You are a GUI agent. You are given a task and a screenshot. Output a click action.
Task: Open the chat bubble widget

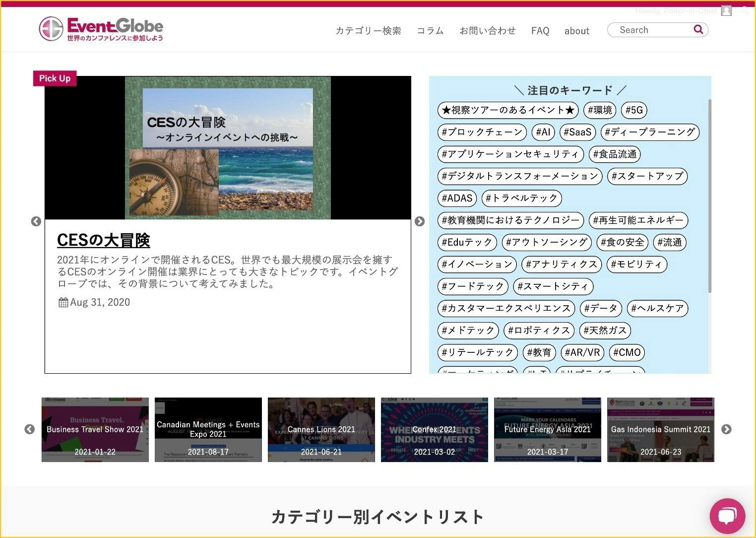[727, 516]
